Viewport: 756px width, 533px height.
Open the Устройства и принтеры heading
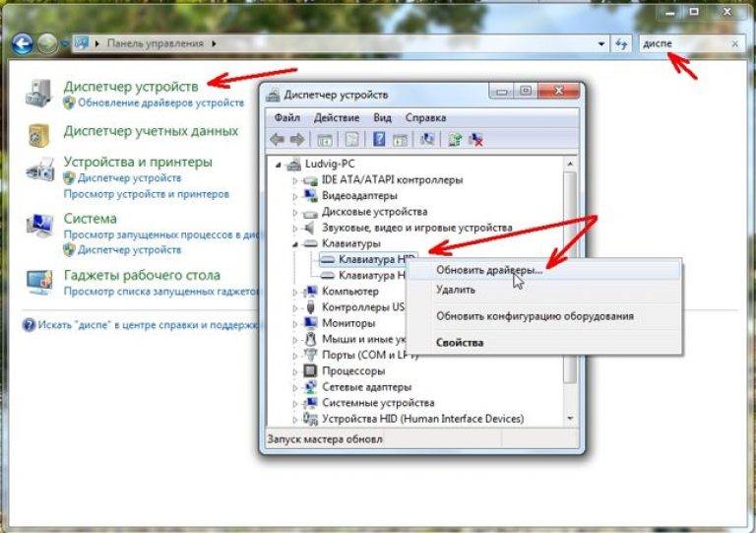click(138, 162)
